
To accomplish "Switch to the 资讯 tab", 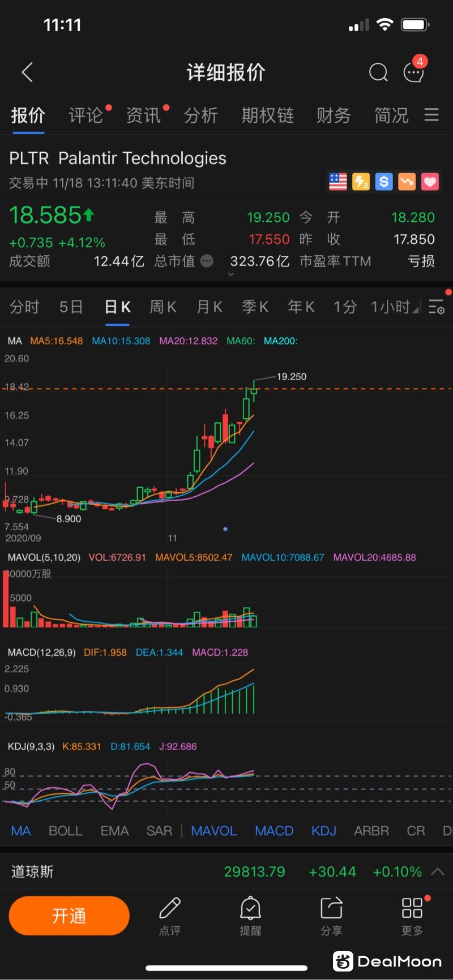I will pos(143,115).
